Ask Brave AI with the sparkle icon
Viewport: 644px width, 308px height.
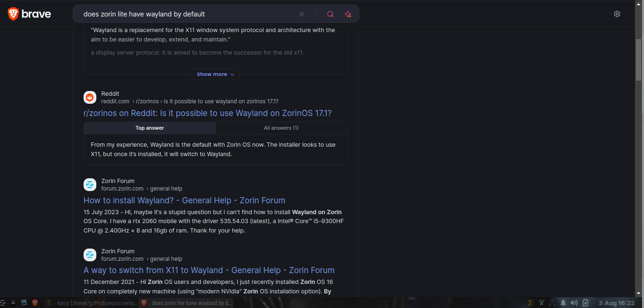(x=348, y=14)
